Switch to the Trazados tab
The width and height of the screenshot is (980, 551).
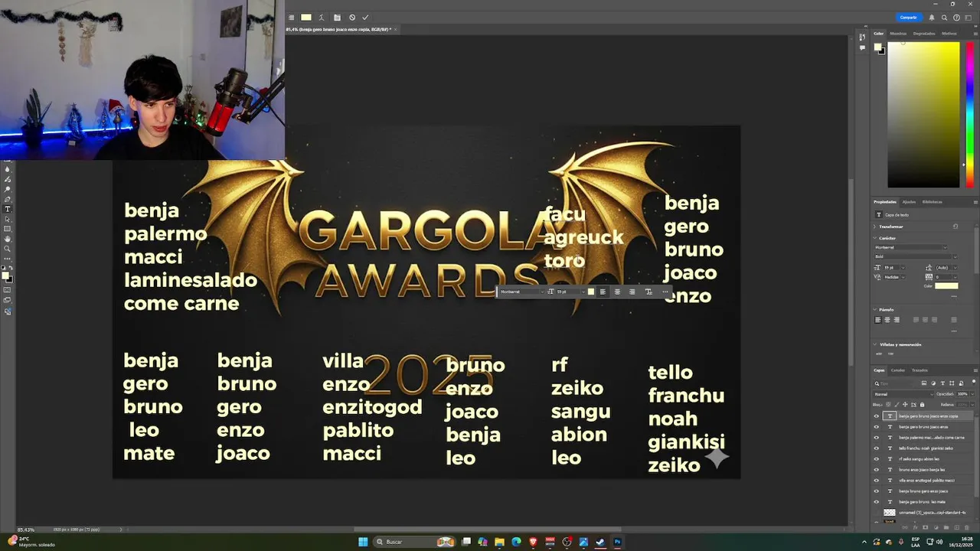pos(920,370)
